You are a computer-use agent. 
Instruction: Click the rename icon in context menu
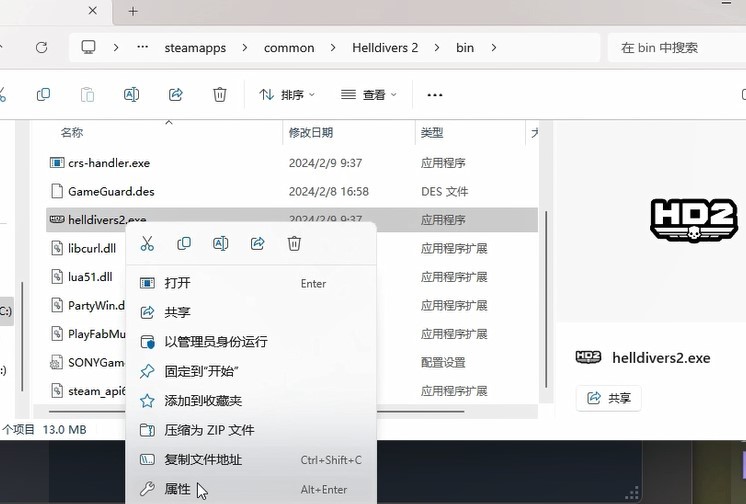[x=221, y=243]
